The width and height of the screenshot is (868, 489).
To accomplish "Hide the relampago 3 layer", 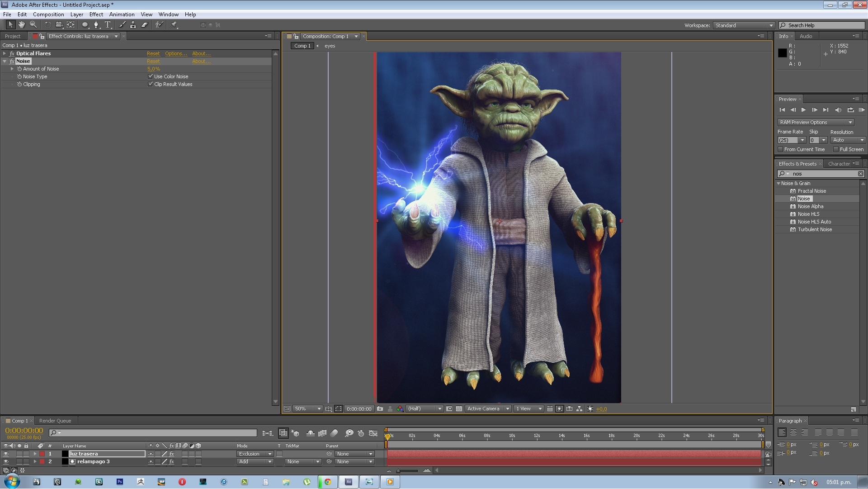I will (6, 462).
